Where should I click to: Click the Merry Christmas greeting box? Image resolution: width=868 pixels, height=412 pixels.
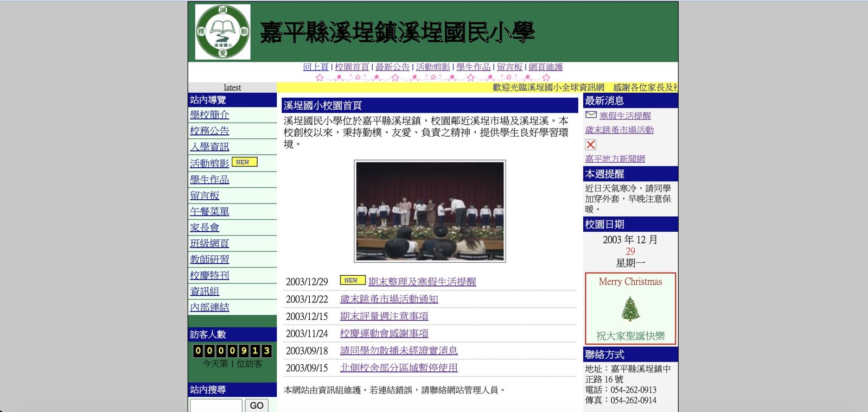(630, 308)
